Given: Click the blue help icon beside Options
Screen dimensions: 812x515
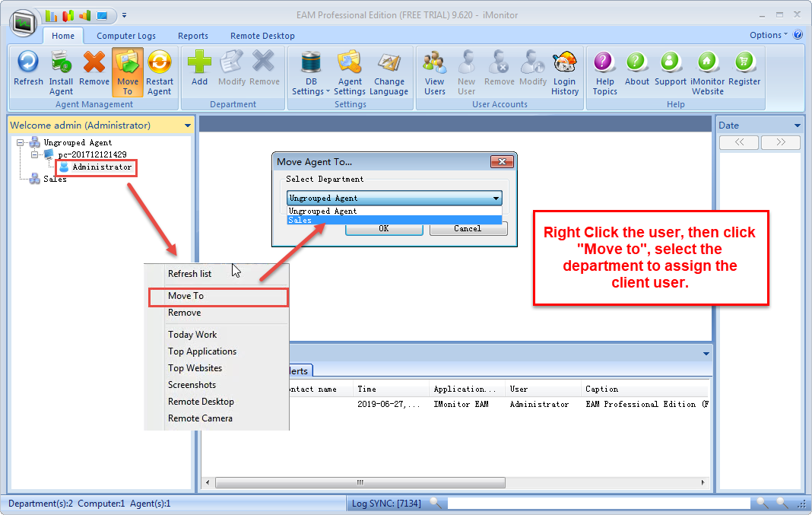Looking at the screenshot, I should (798, 35).
